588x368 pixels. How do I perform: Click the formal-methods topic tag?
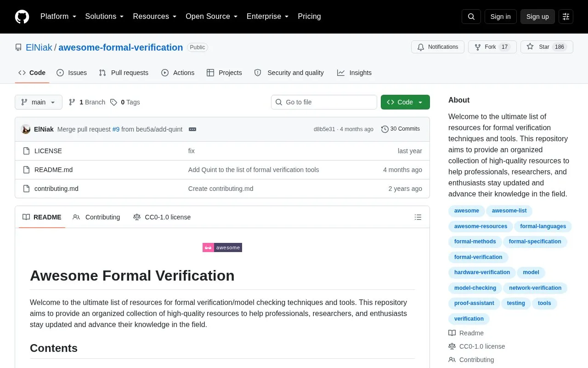pyautogui.click(x=475, y=241)
